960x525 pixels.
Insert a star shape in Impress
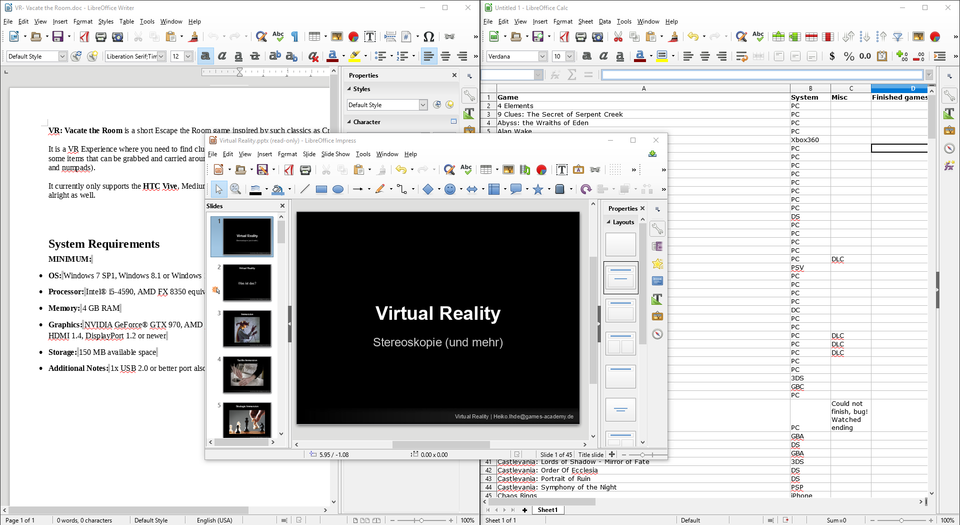(x=538, y=189)
